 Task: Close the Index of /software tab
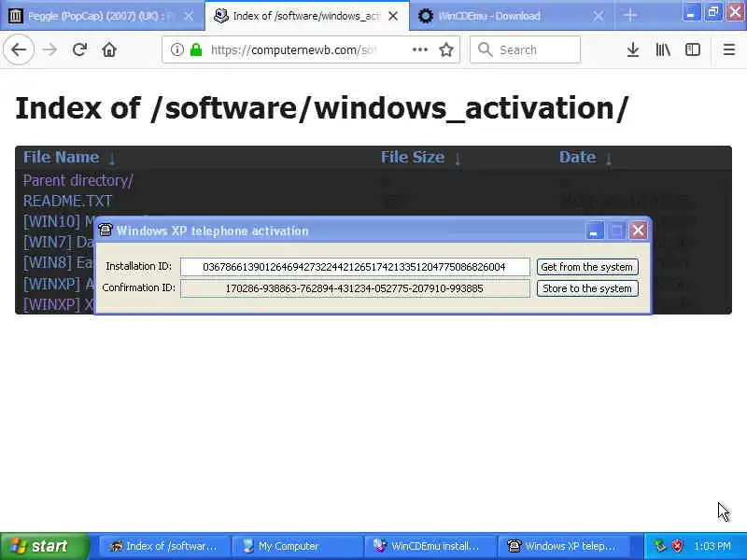pyautogui.click(x=393, y=16)
